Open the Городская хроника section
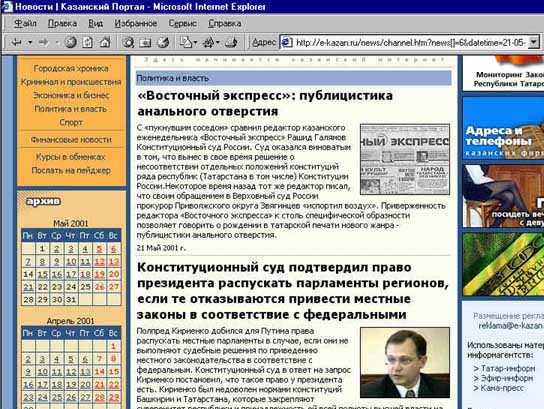The height and width of the screenshot is (409, 544). 71,68
